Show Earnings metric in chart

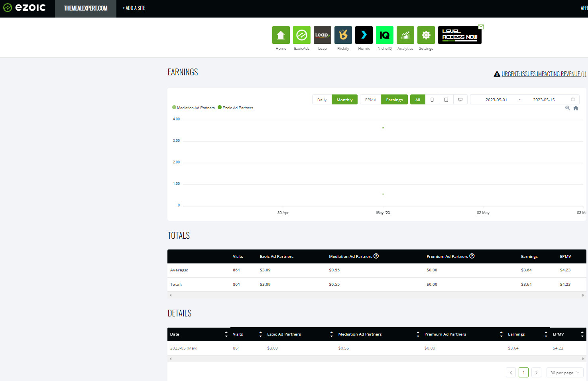(394, 100)
